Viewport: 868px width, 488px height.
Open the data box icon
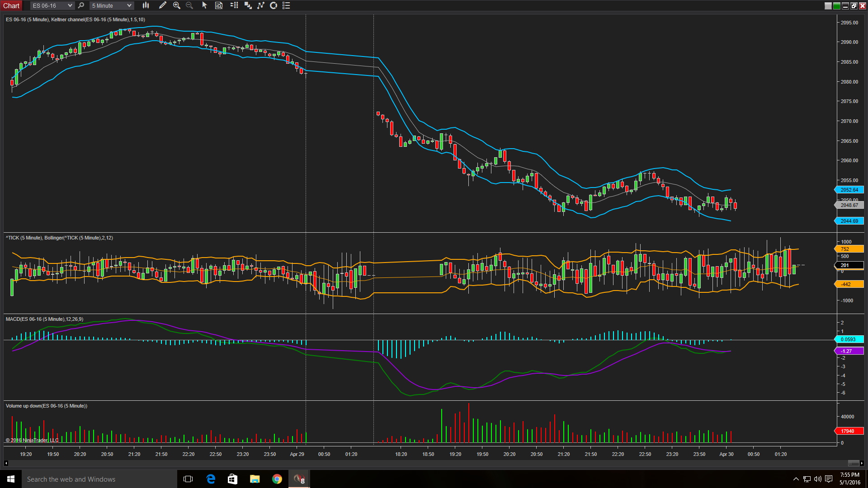coord(219,5)
